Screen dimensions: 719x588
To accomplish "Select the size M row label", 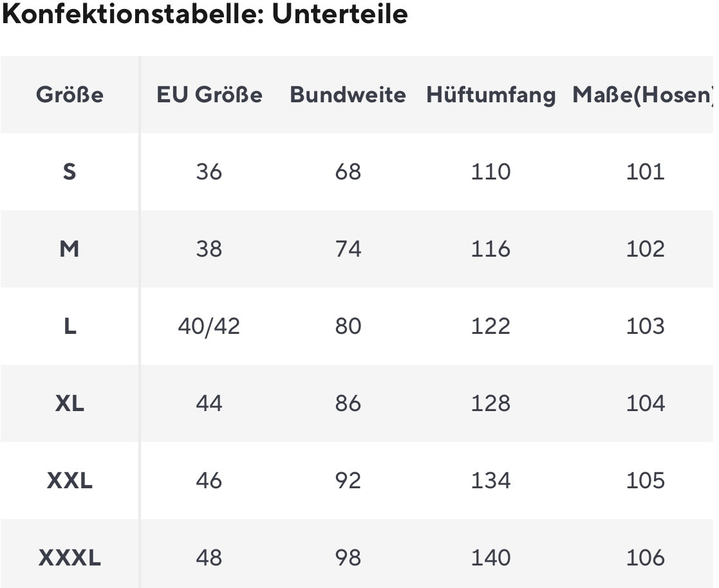I will [x=70, y=249].
